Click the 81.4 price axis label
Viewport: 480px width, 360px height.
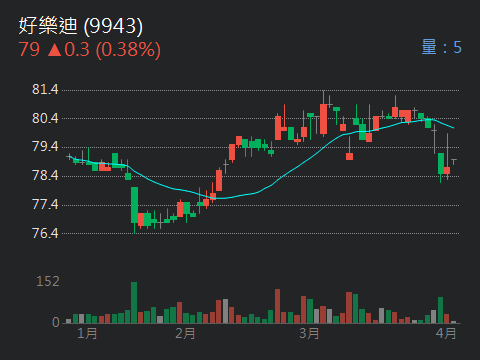[x=45, y=89]
